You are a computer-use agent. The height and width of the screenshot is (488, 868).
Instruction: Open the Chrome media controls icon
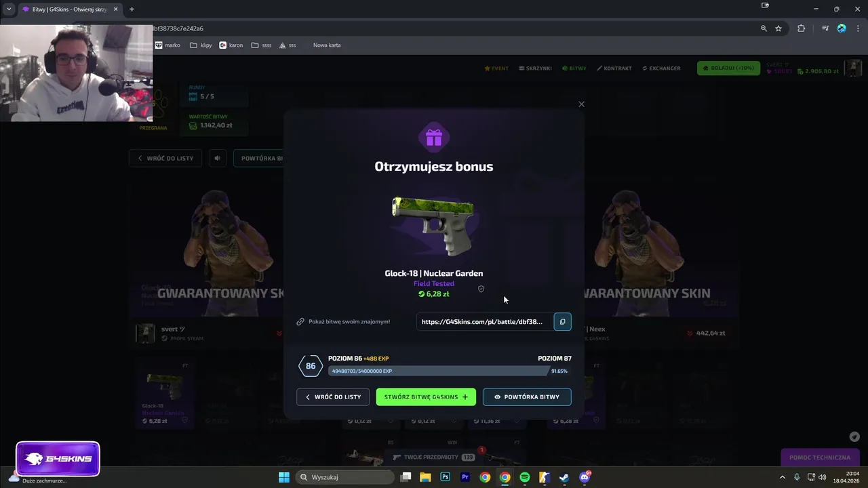point(825,28)
